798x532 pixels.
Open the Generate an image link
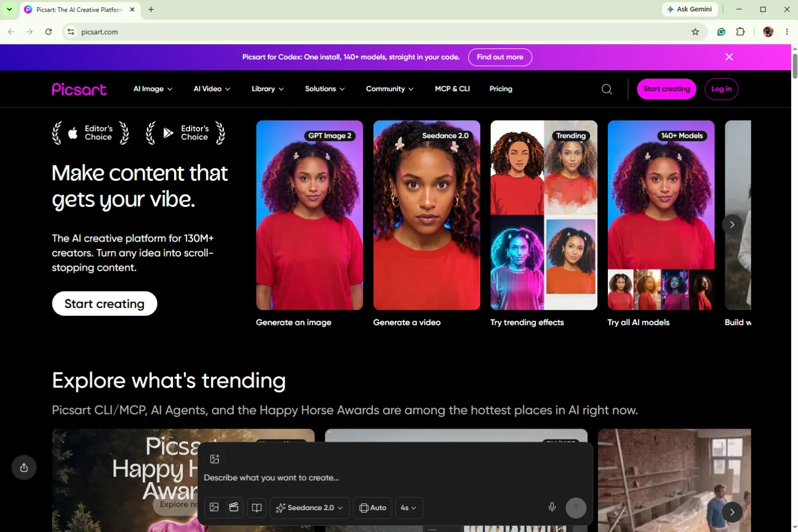point(294,322)
